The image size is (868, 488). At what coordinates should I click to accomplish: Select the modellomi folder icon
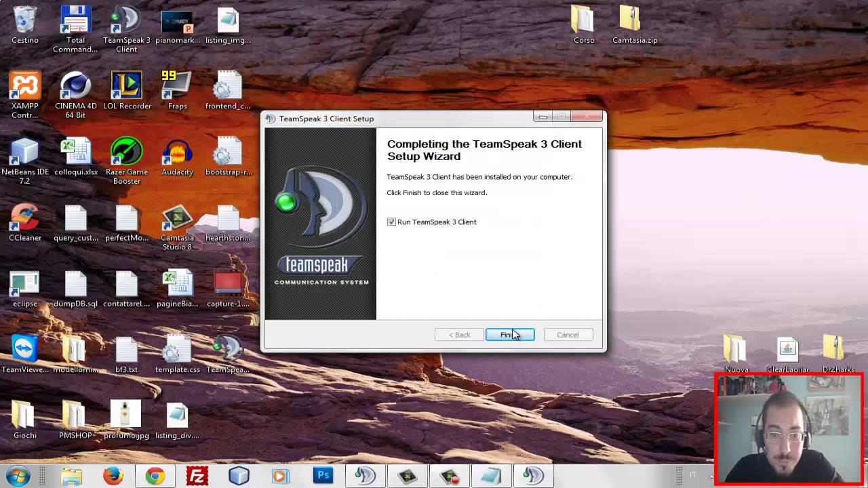75,354
